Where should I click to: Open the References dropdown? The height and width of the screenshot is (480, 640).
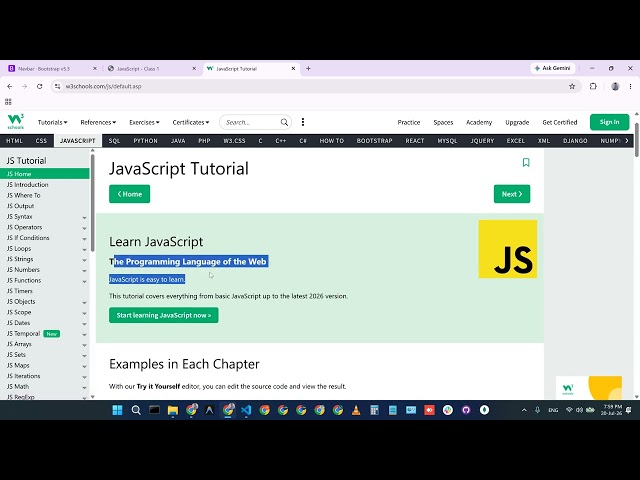click(98, 122)
